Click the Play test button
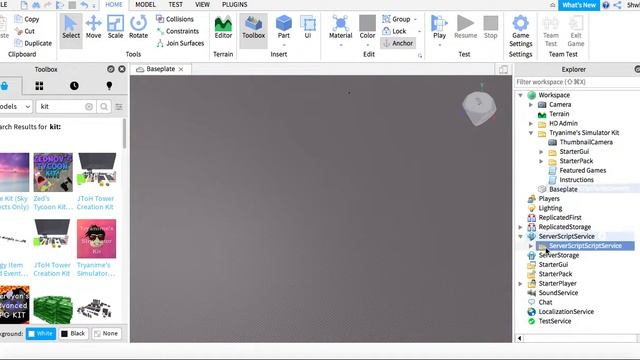This screenshot has width=640, height=360. click(x=440, y=27)
